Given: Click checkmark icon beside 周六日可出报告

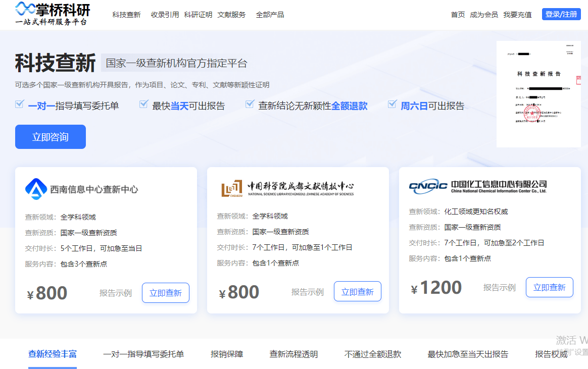Looking at the screenshot, I should coord(392,104).
